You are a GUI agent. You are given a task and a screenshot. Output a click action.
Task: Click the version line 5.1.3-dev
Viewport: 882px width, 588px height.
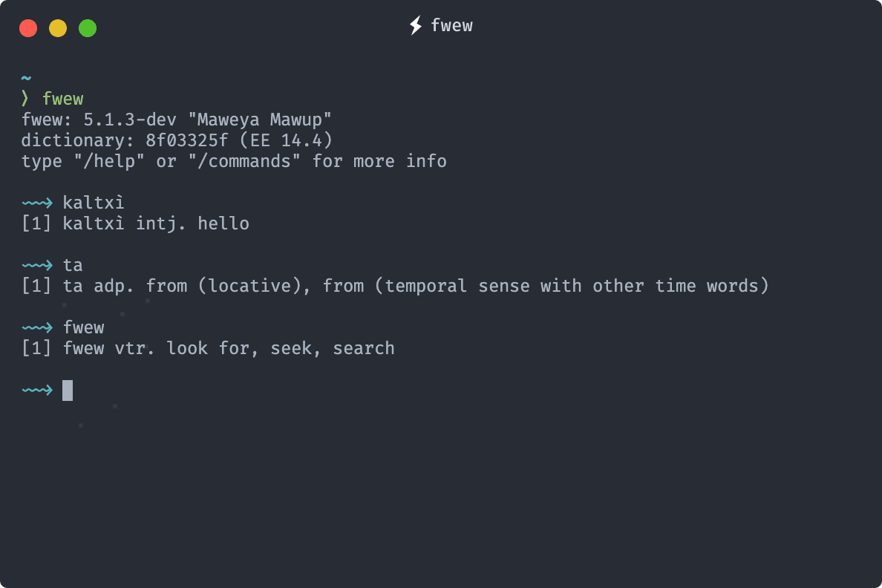tap(176, 120)
